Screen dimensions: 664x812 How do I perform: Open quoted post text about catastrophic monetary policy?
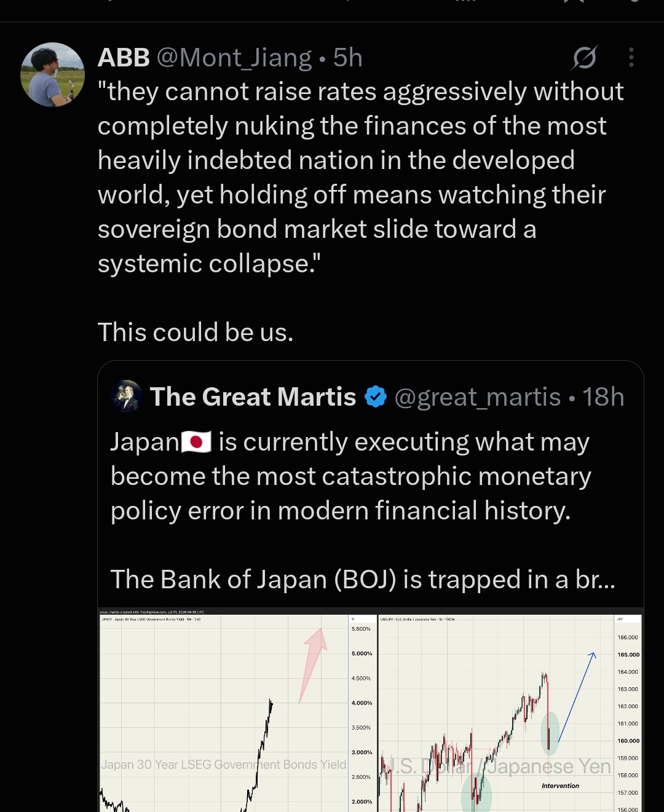tap(351, 476)
